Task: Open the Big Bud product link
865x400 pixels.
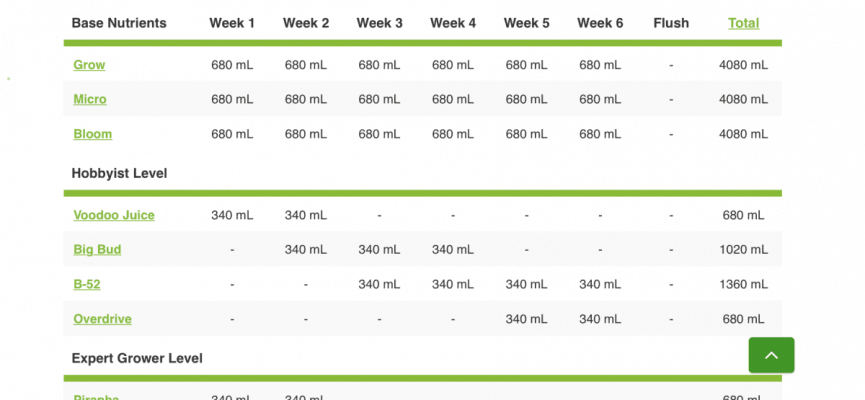Action: 97,249
